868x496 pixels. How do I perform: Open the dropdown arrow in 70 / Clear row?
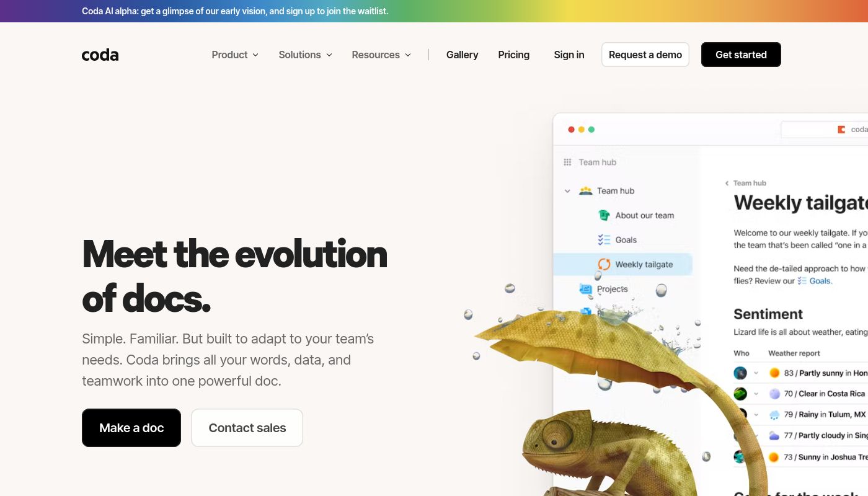756,394
